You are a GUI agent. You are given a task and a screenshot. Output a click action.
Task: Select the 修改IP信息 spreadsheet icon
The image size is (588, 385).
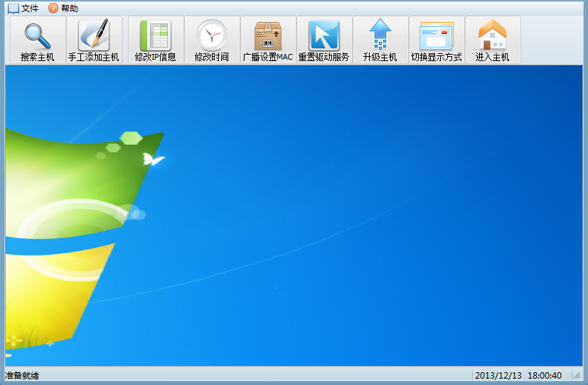click(155, 36)
